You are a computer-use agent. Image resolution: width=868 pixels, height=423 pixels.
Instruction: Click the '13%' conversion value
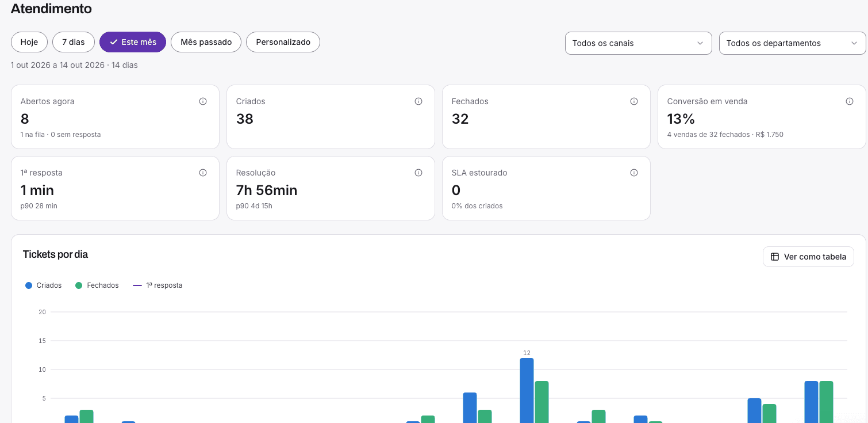(x=681, y=119)
